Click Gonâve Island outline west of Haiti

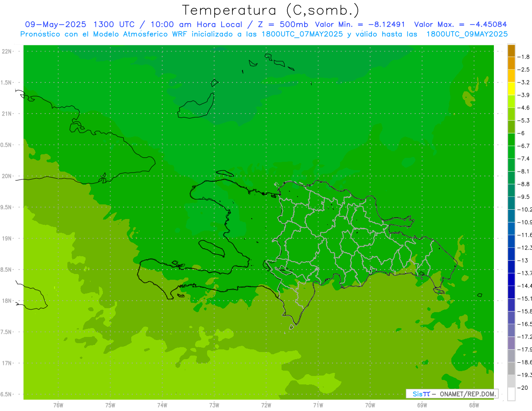[212, 248]
